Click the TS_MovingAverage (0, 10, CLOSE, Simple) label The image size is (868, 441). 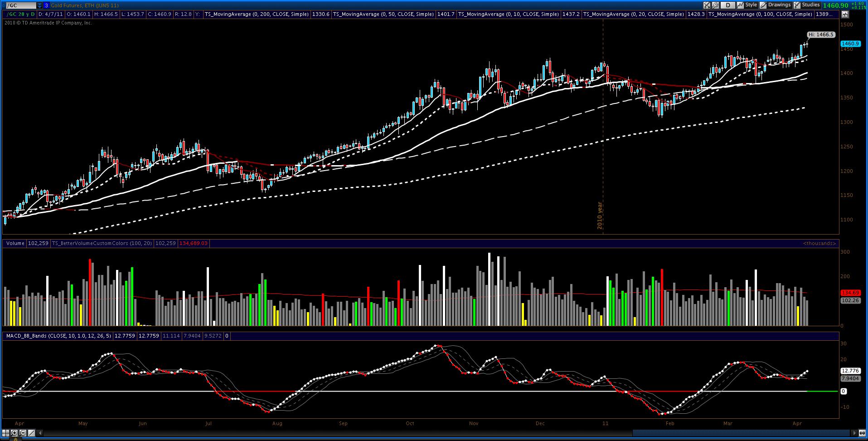click(509, 14)
